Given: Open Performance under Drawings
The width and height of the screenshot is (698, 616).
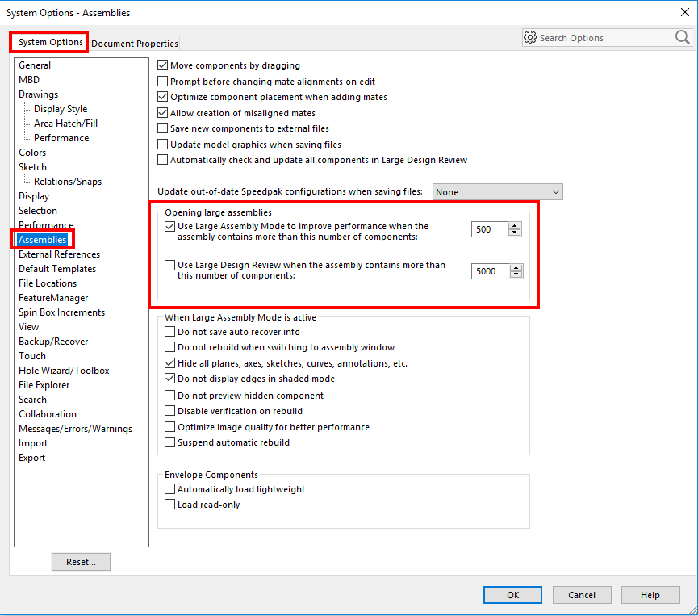Looking at the screenshot, I should 61,138.
